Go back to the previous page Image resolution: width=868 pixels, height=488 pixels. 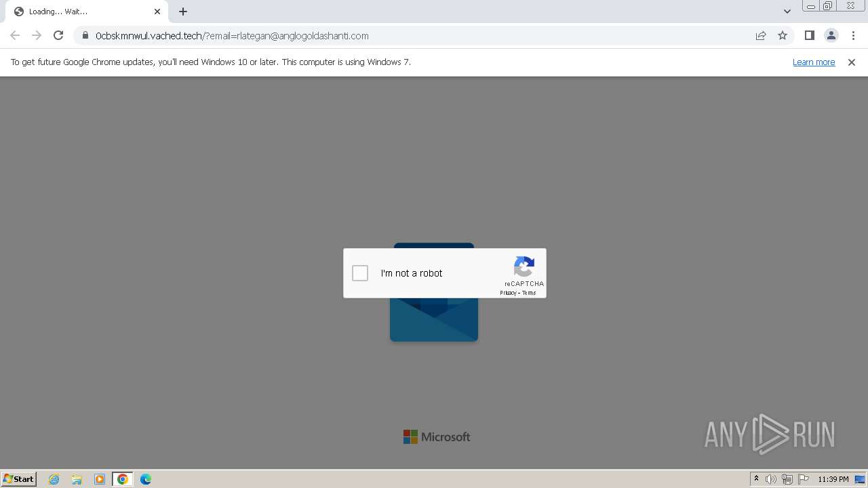(15, 35)
